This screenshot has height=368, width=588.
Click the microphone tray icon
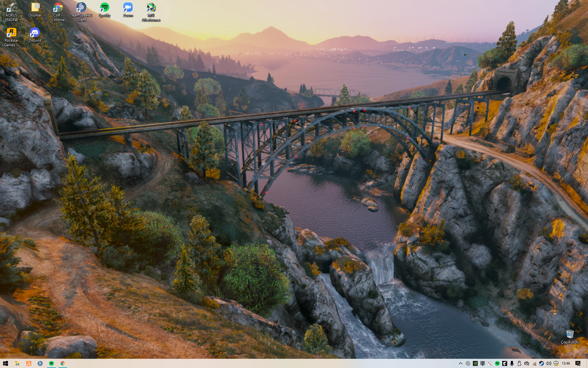pos(512,363)
